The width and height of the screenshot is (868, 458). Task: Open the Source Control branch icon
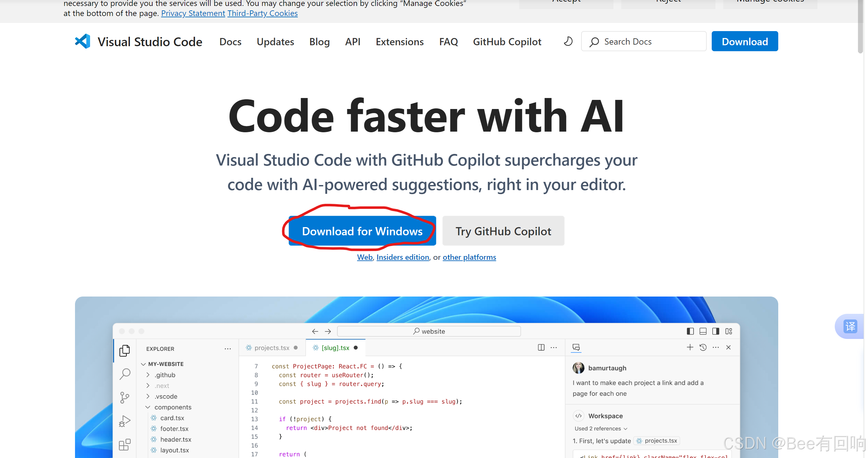point(125,397)
